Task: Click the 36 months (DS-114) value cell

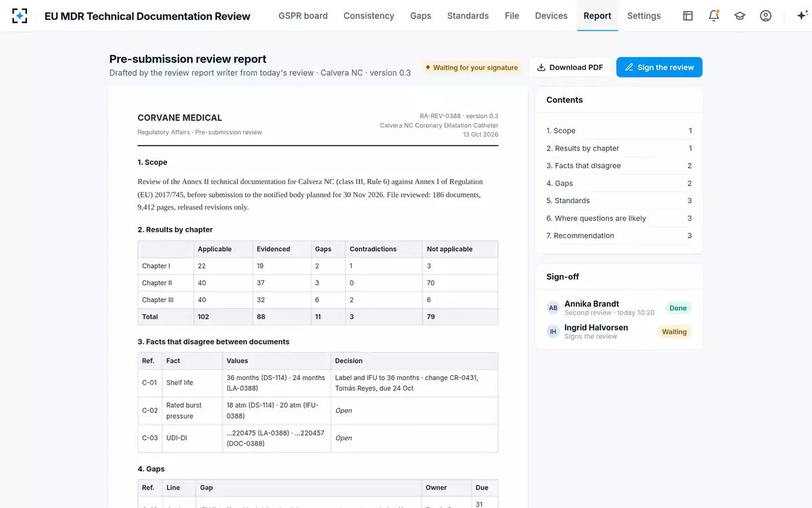Action: tap(276, 383)
